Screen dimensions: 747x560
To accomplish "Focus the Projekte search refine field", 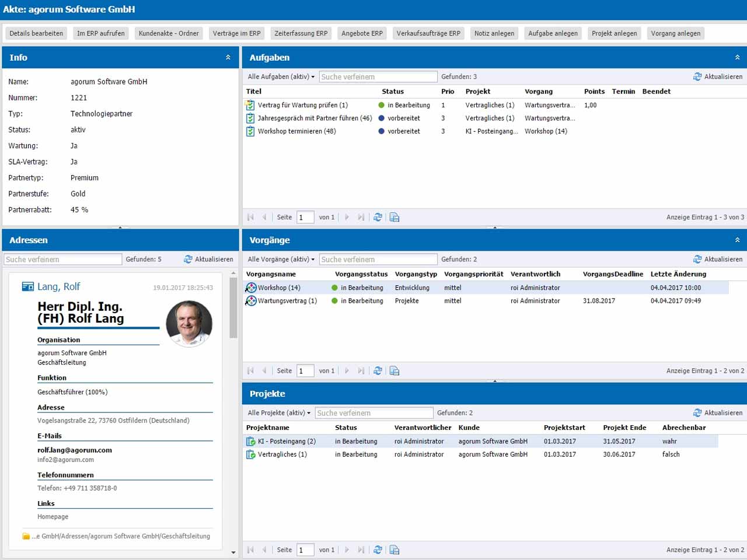I will [374, 412].
